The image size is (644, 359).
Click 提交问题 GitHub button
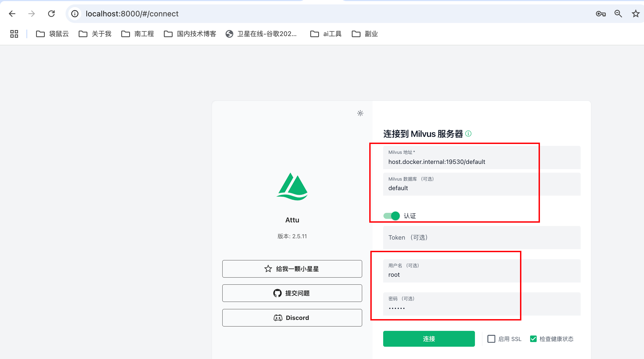[292, 293]
